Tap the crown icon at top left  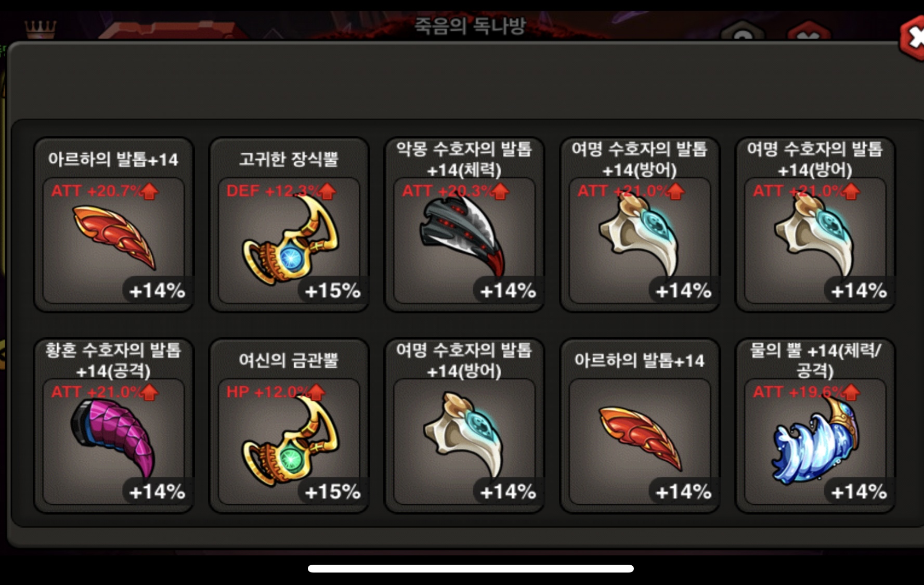coord(41,29)
